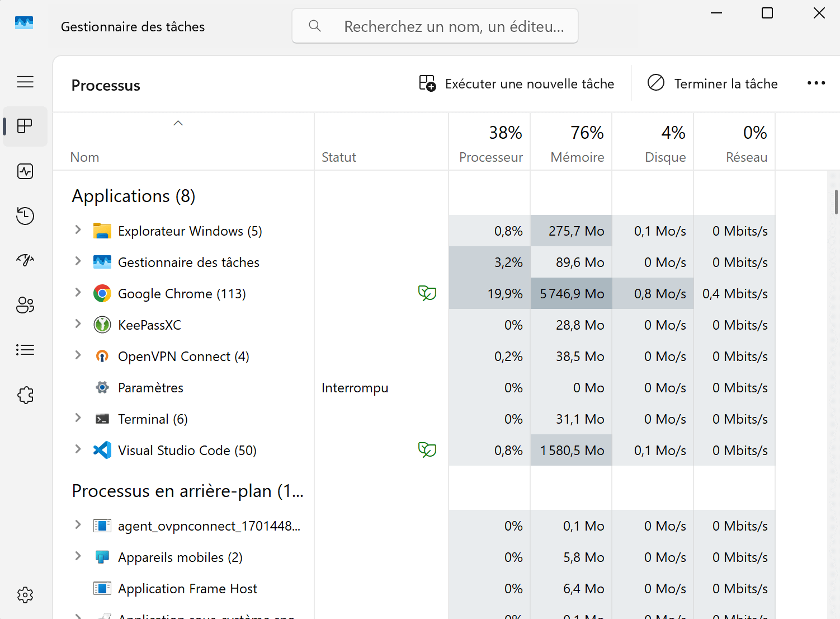
Task: Click the search box input field
Action: pyautogui.click(x=435, y=26)
